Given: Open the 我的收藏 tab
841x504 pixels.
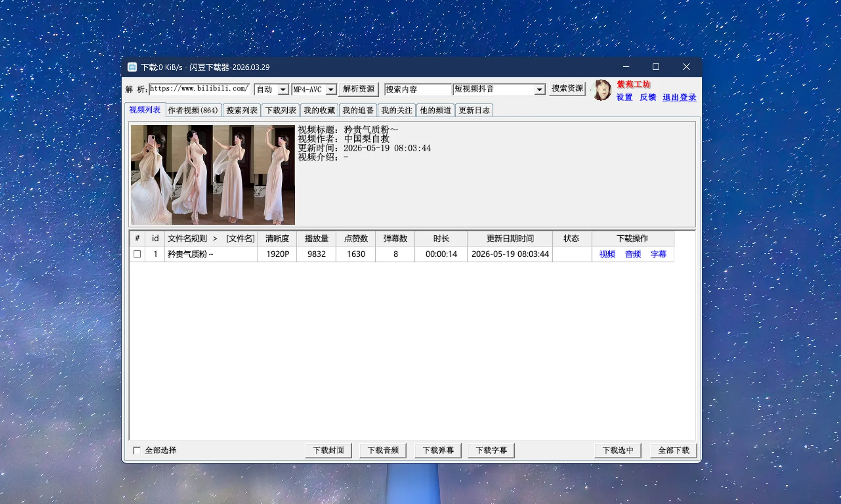Looking at the screenshot, I should (320, 110).
